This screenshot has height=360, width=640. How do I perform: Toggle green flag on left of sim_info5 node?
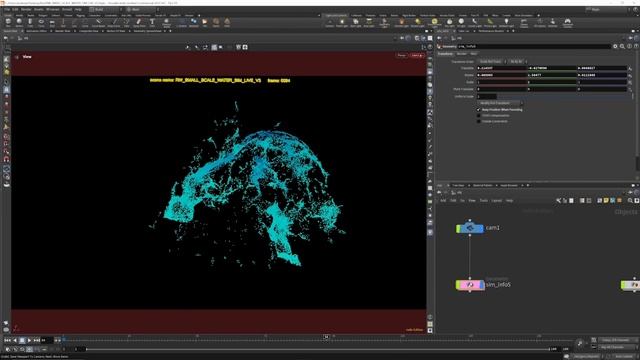(x=458, y=285)
